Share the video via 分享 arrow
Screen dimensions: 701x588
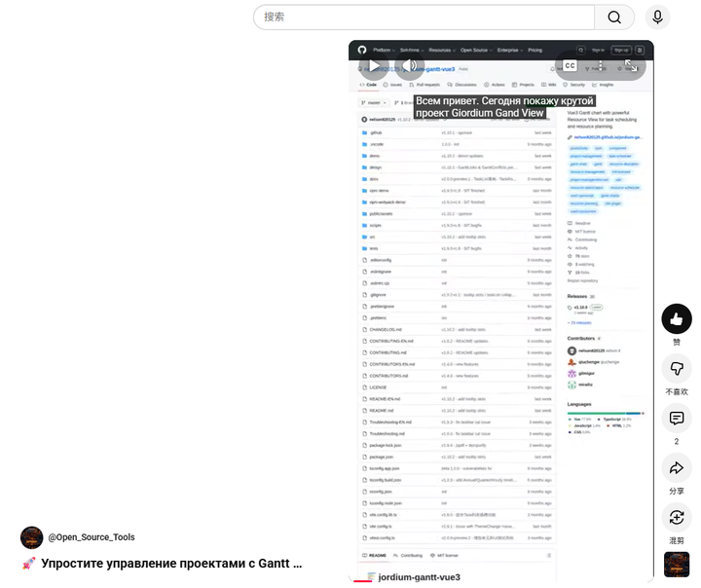click(x=677, y=468)
